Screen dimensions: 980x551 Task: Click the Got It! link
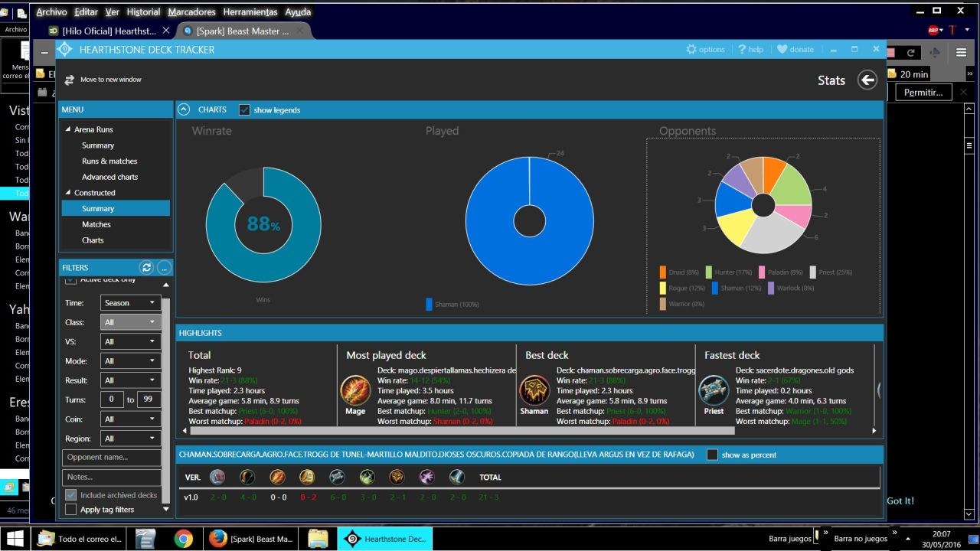coord(900,500)
